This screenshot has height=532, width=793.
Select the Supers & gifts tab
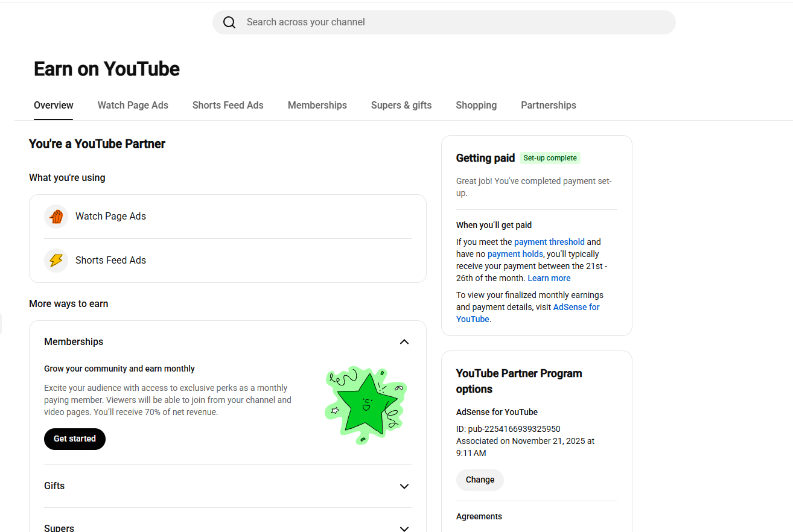tap(401, 105)
